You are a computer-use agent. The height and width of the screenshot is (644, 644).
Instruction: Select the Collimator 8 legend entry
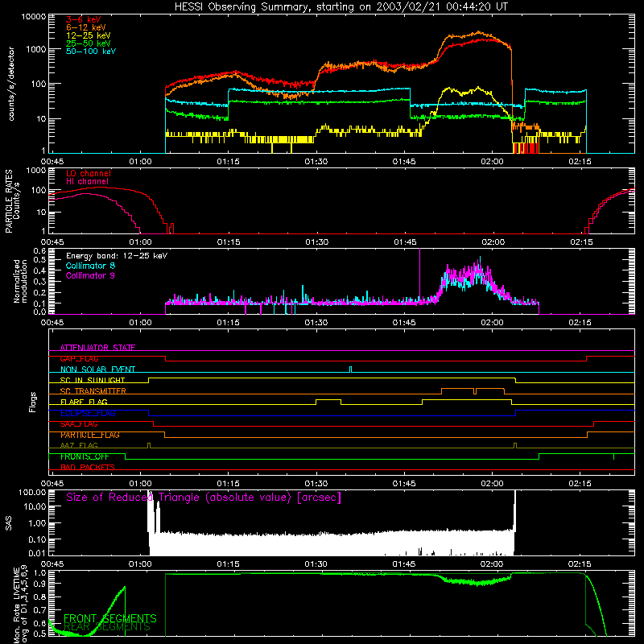(90, 266)
